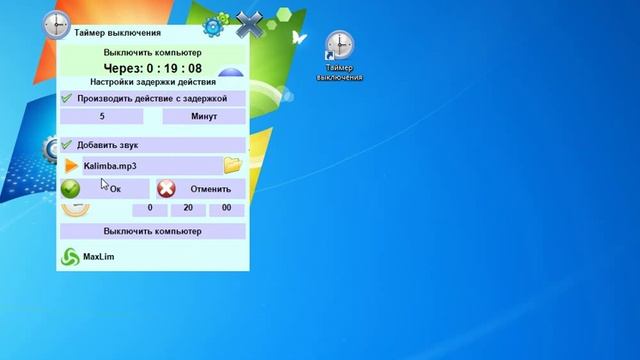Click the Выключить компьютер status label at top
The height and width of the screenshot is (360, 640).
tap(153, 53)
